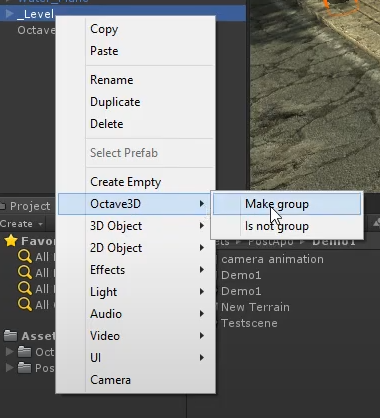Select the first Demo1 asset
This screenshot has height=418, width=380.
tap(241, 275)
